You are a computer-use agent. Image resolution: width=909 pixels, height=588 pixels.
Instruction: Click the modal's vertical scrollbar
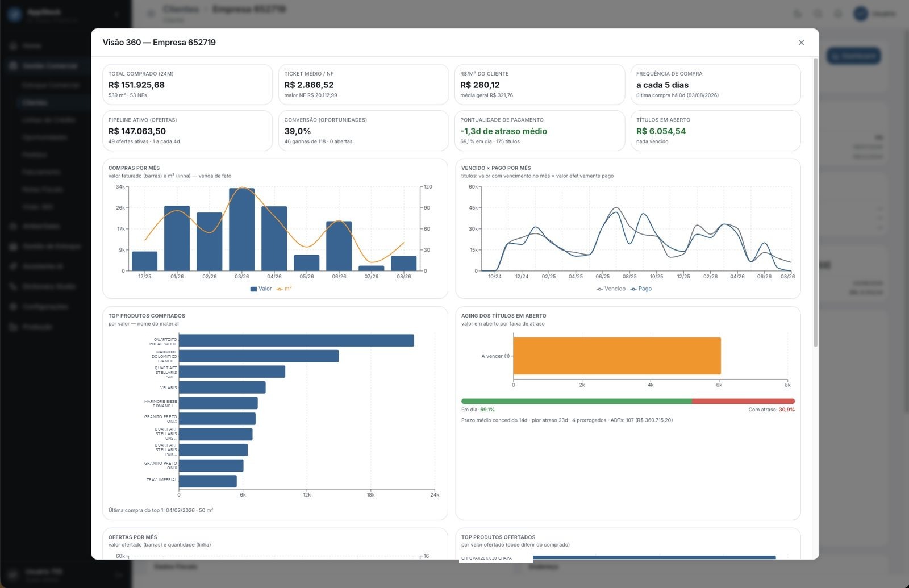(815, 202)
